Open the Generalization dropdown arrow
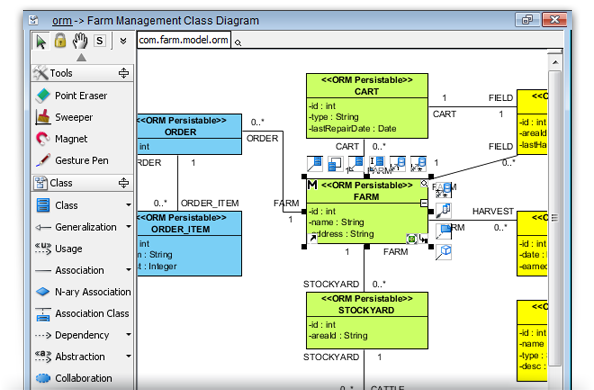The width and height of the screenshot is (594, 390). click(129, 227)
